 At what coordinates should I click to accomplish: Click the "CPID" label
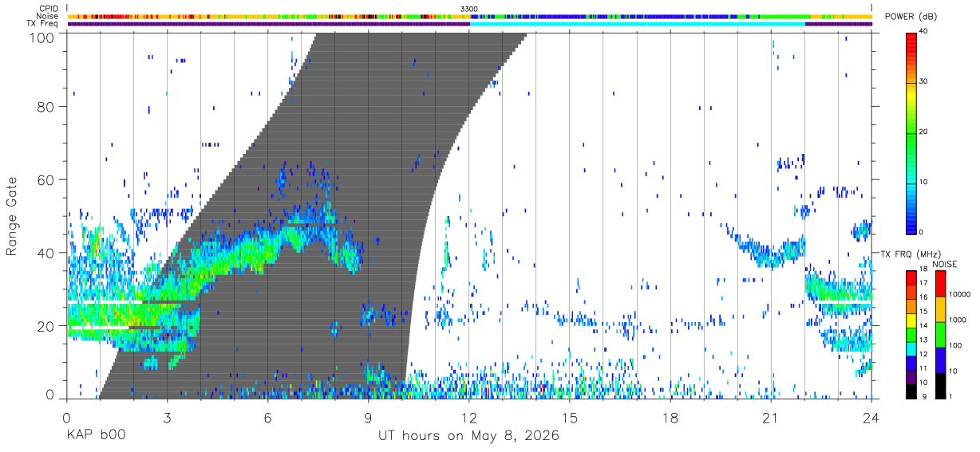point(48,9)
